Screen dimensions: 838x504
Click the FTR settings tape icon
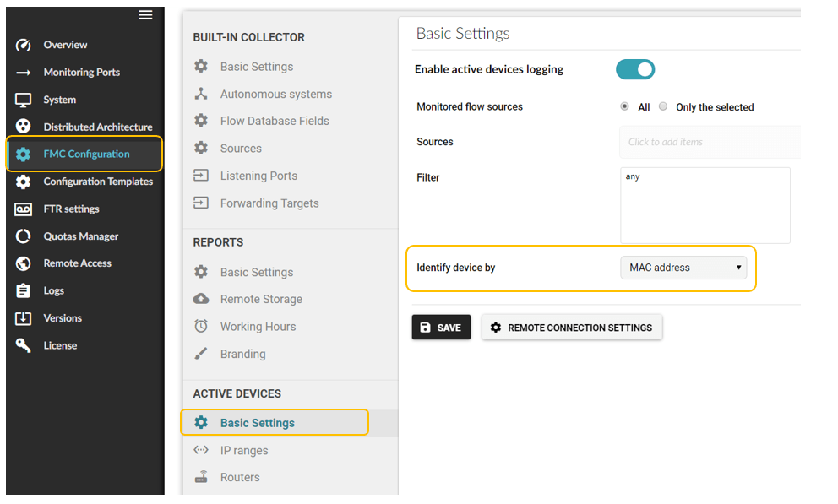(x=24, y=209)
